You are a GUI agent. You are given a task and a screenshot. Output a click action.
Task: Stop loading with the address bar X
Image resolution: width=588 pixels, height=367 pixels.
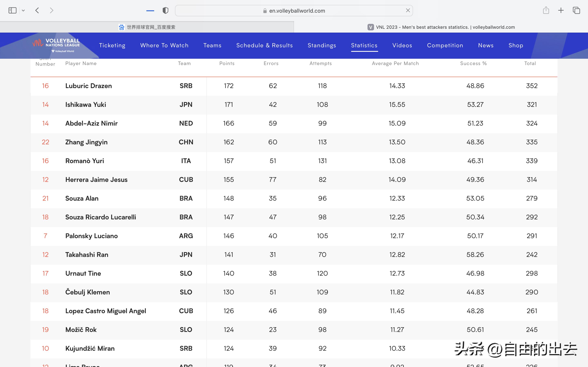coord(408,10)
